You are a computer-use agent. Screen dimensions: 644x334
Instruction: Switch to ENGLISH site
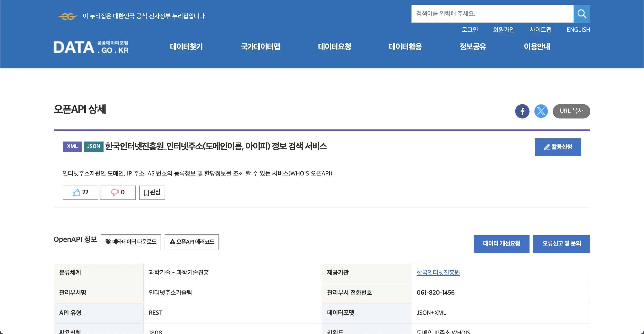point(578,30)
